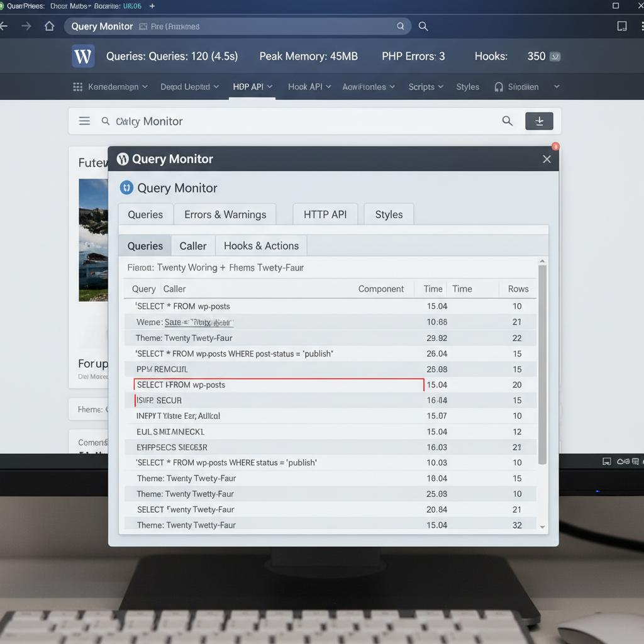Open the HDP API dropdown in the nav bar
The width and height of the screenshot is (644, 644).
(x=252, y=86)
